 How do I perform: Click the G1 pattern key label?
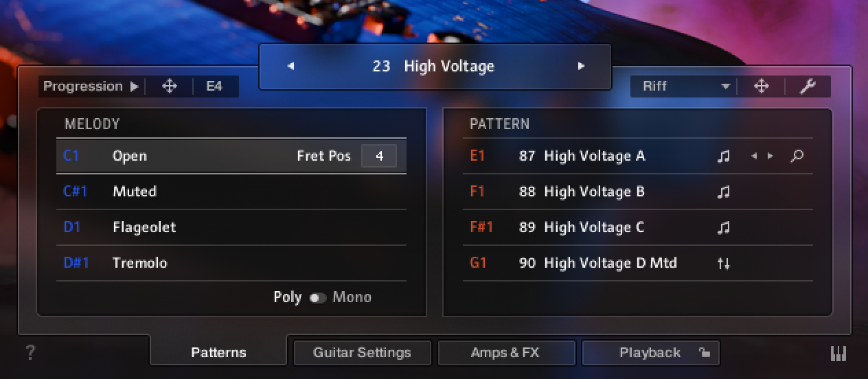click(x=478, y=263)
